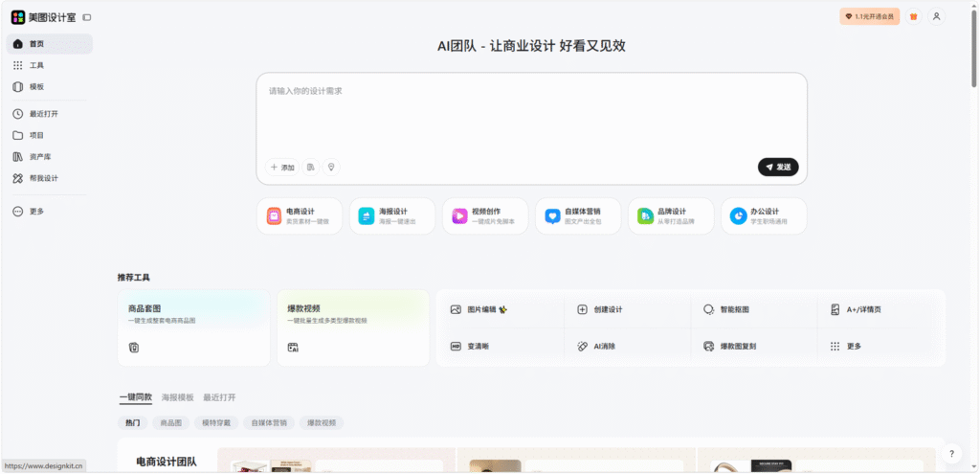980x474 pixels.
Task: Open the 创建设计 tool
Action: pos(627,309)
